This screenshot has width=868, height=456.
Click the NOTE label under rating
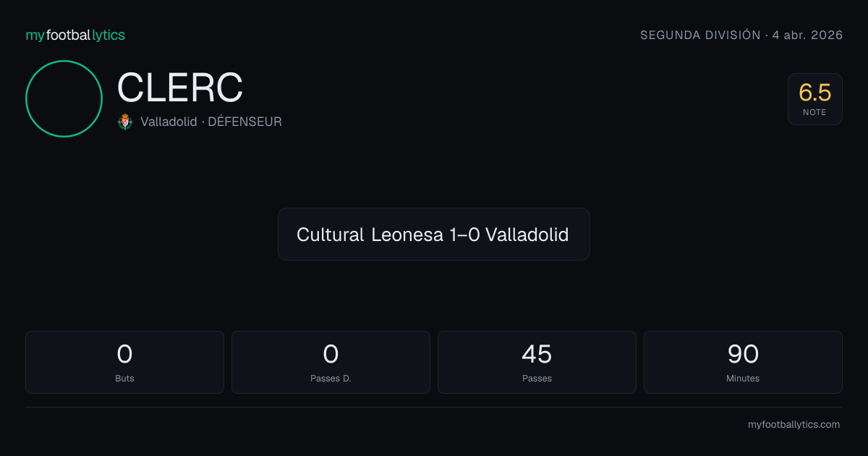pos(814,112)
